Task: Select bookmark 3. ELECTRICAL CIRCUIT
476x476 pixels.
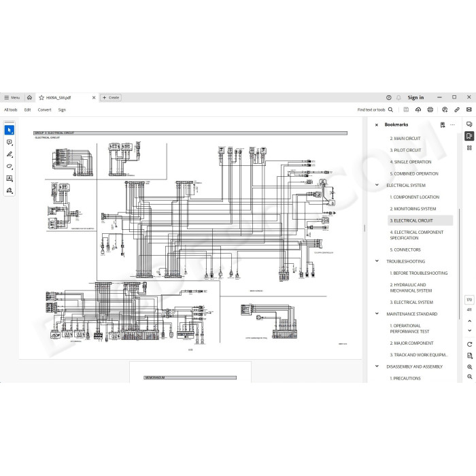Action: click(420, 221)
